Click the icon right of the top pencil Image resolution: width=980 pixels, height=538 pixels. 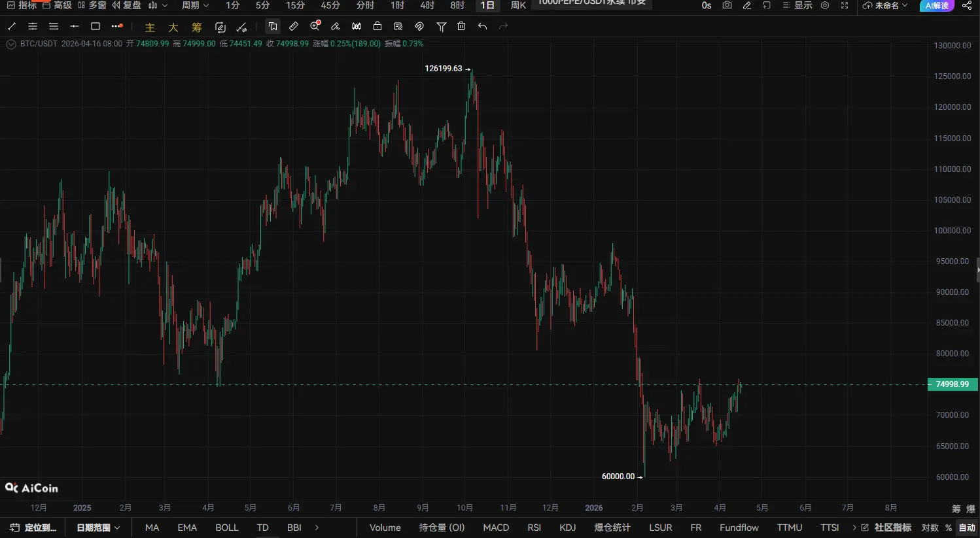[x=767, y=5]
